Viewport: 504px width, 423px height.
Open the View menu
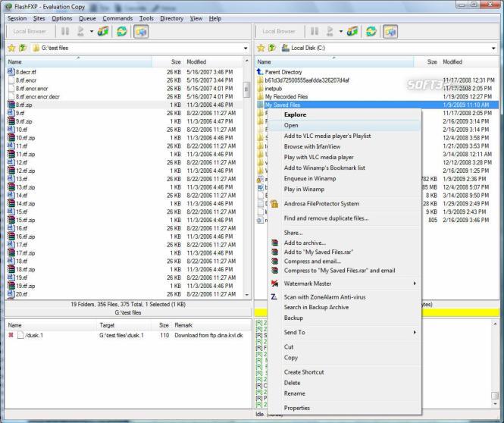pos(196,18)
